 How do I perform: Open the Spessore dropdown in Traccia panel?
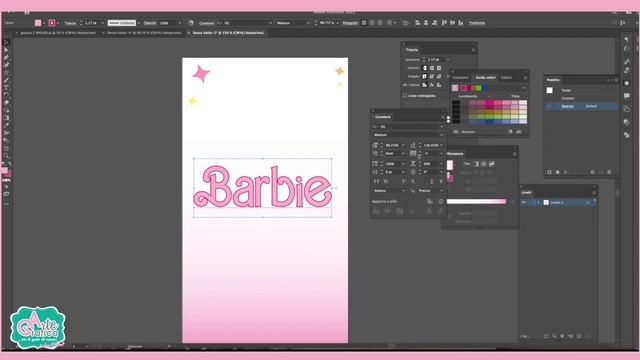pyautogui.click(x=448, y=60)
